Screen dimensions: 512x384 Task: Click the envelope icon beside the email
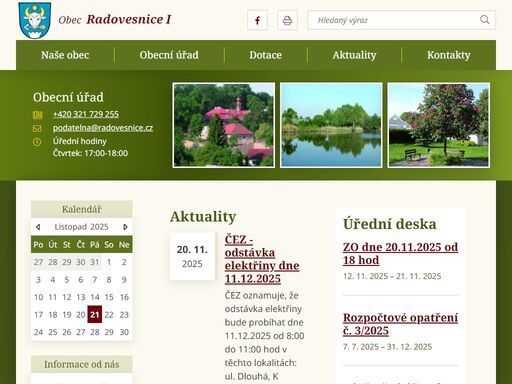pos(37,128)
